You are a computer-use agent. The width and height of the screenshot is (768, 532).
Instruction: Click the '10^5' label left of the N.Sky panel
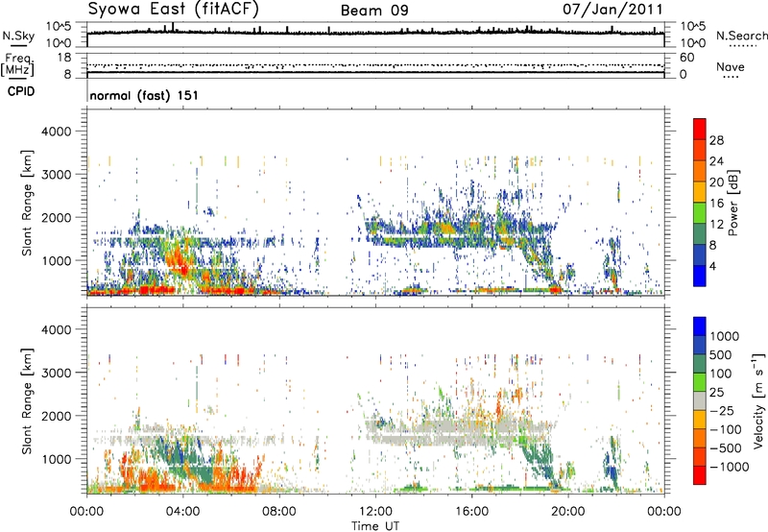(x=59, y=27)
